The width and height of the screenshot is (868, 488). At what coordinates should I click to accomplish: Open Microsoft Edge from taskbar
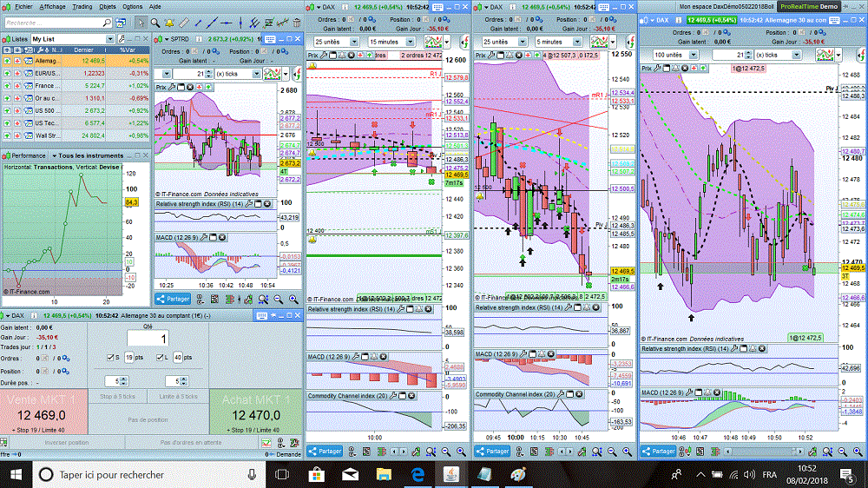click(418, 475)
